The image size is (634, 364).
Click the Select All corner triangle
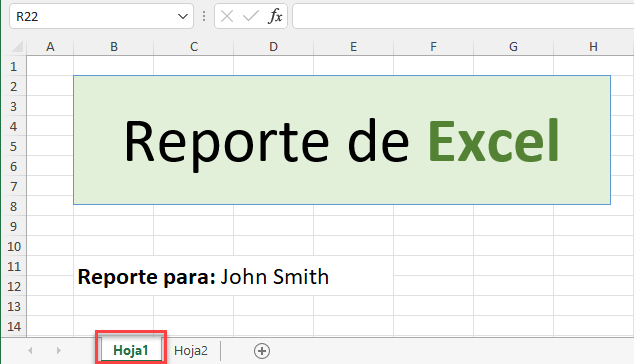17,47
